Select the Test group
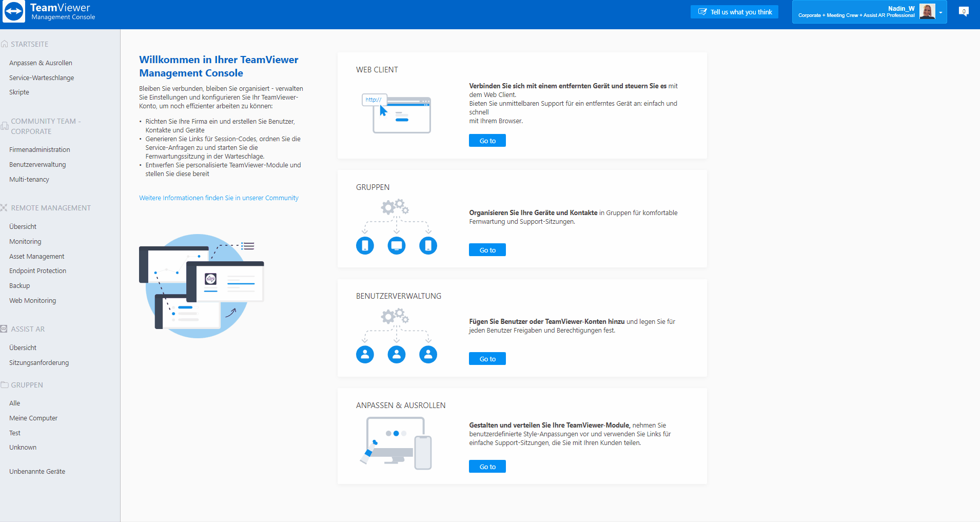Viewport: 980px width, 522px height. tap(15, 433)
